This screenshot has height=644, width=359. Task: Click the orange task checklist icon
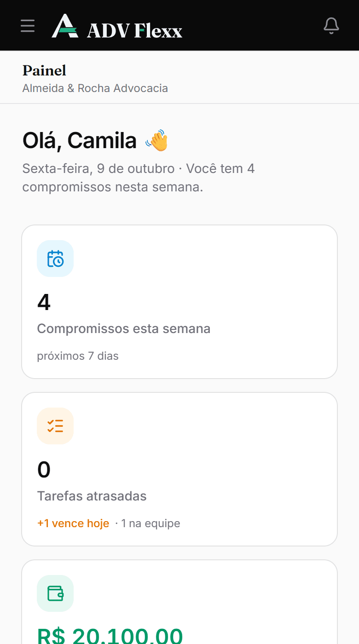pos(55,426)
